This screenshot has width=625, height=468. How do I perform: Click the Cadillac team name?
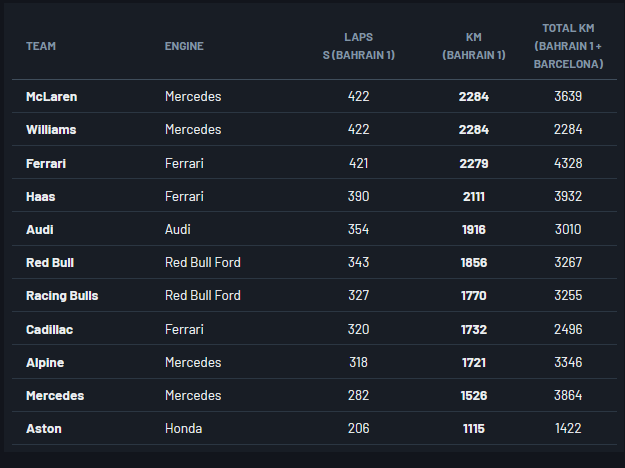click(49, 329)
